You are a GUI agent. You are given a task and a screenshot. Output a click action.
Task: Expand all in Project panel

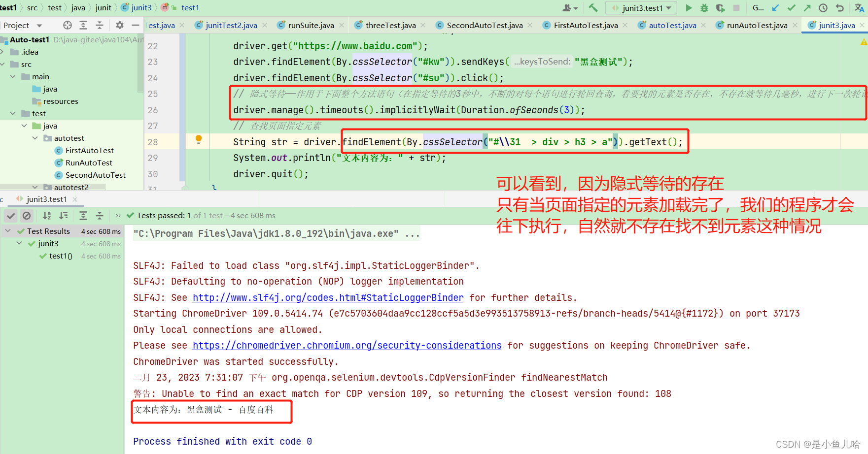click(83, 25)
